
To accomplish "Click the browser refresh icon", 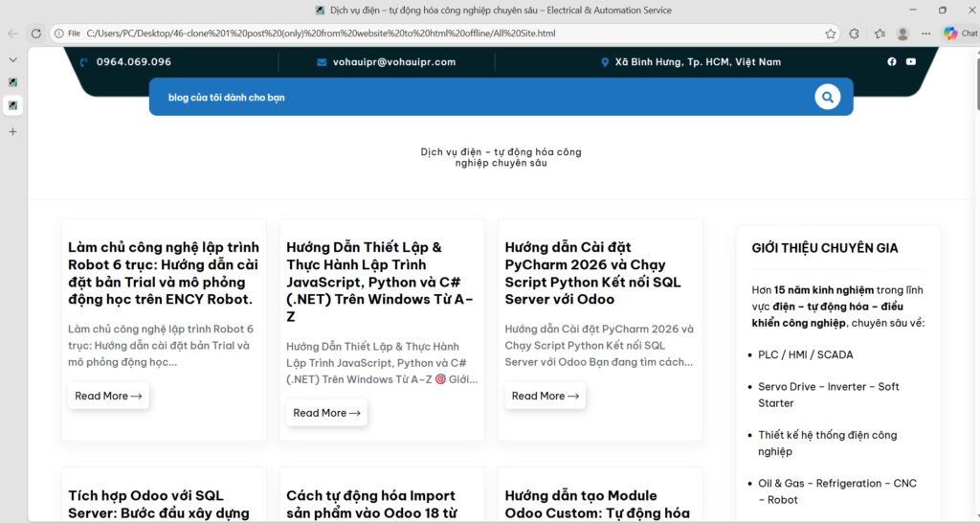I will click(35, 34).
